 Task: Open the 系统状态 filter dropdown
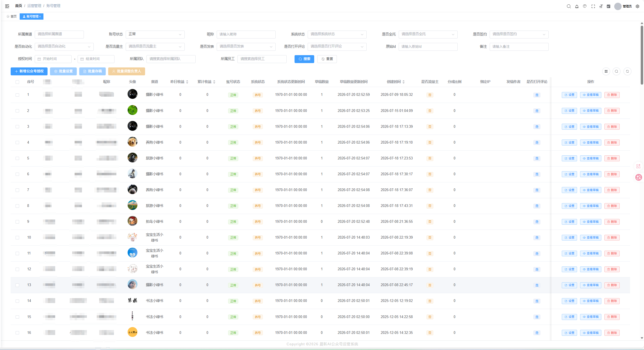click(337, 34)
